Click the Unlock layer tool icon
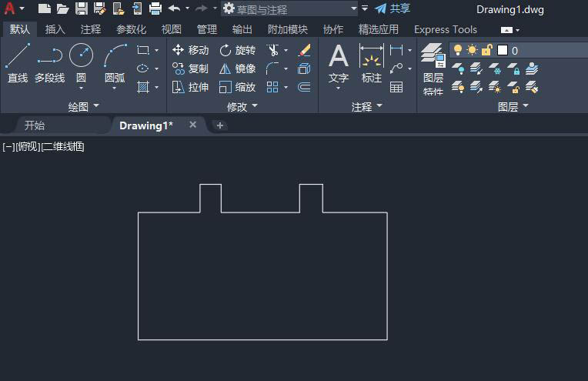This screenshot has width=588, height=381. click(513, 88)
